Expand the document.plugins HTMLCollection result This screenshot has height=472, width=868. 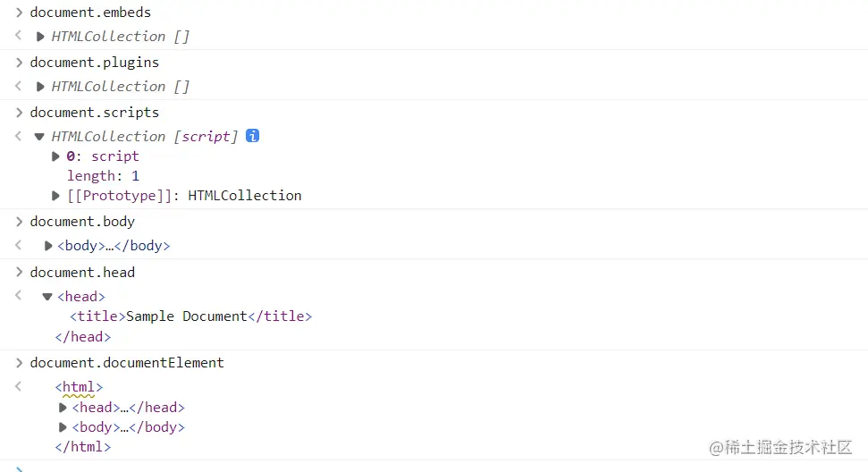coord(40,87)
